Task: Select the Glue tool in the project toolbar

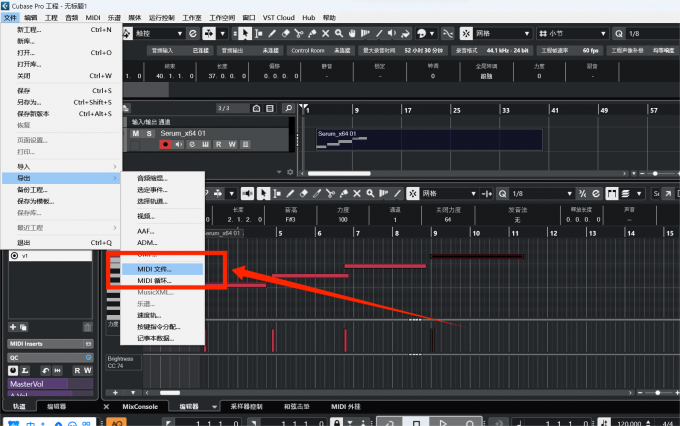Action: coord(312,33)
